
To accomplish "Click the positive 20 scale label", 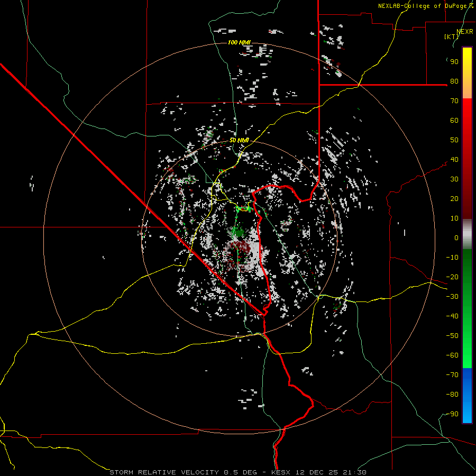I will (454, 199).
